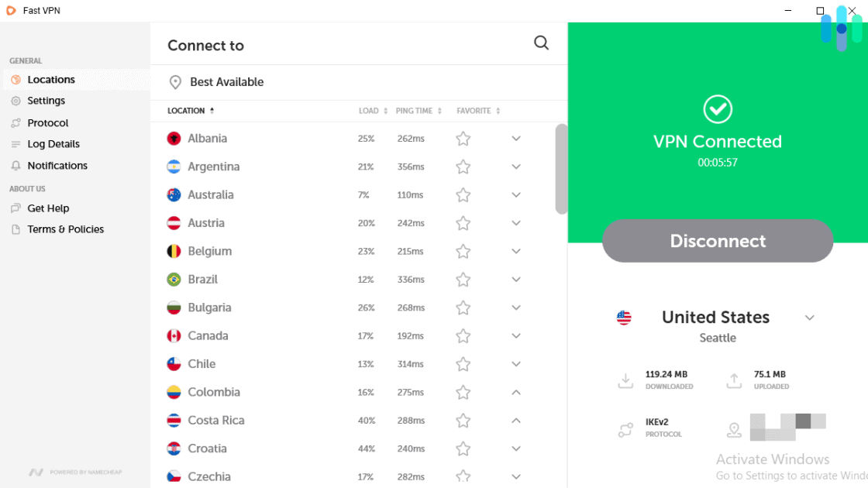Click the Get Help sidebar icon
Screen dimensions: 868x488
pos(17,208)
